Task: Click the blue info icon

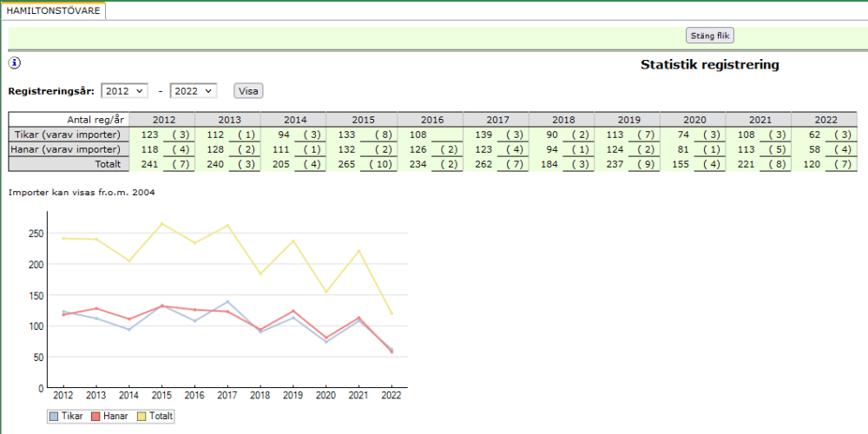Action: pos(15,63)
